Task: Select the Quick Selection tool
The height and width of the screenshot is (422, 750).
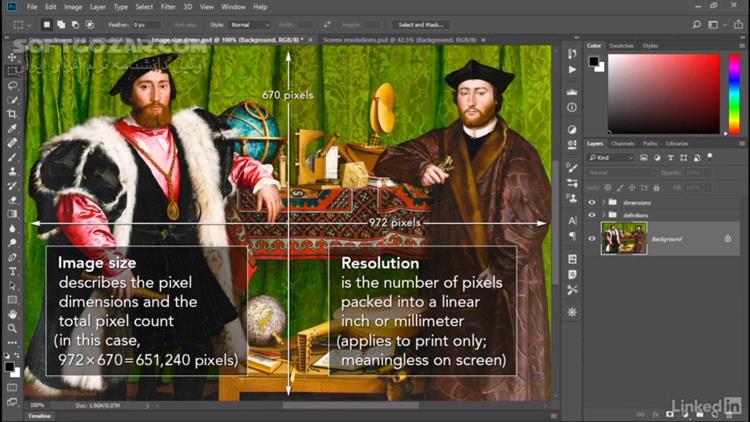Action: point(12,100)
